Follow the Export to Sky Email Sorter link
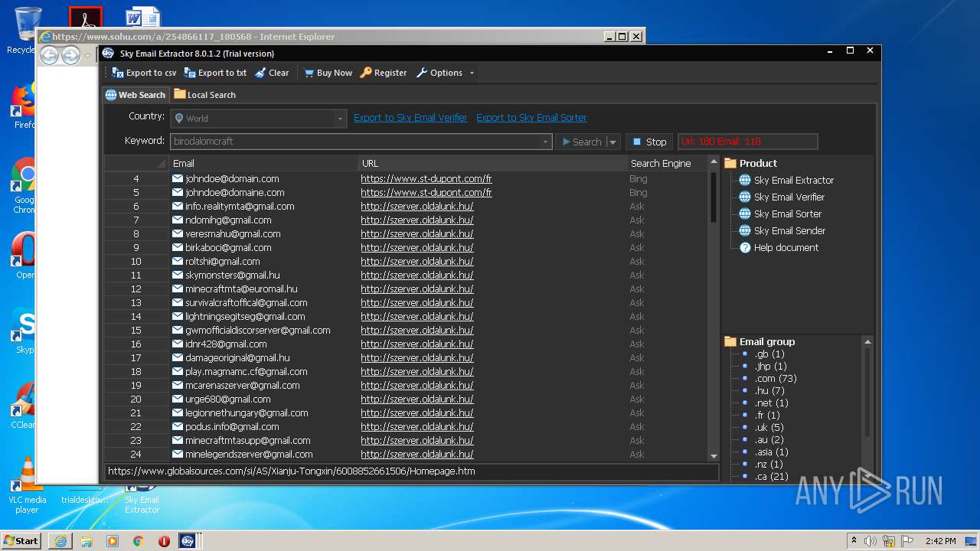The width and height of the screenshot is (980, 551). pos(531,118)
